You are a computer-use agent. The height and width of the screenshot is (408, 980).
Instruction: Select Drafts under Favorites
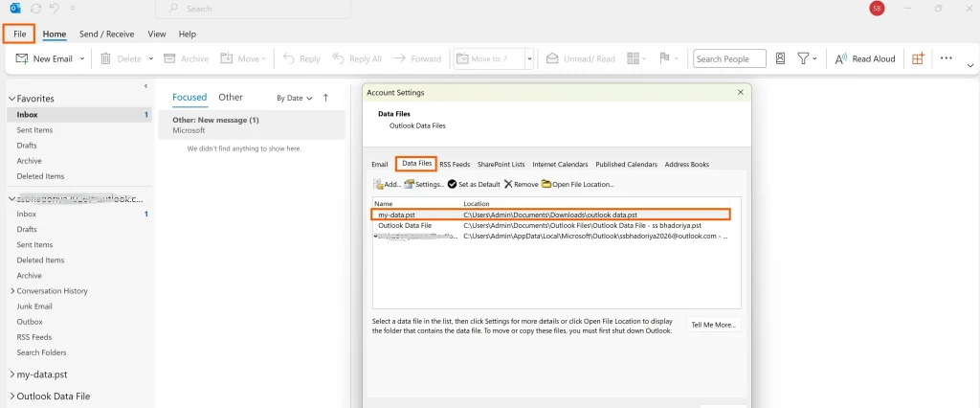(27, 146)
